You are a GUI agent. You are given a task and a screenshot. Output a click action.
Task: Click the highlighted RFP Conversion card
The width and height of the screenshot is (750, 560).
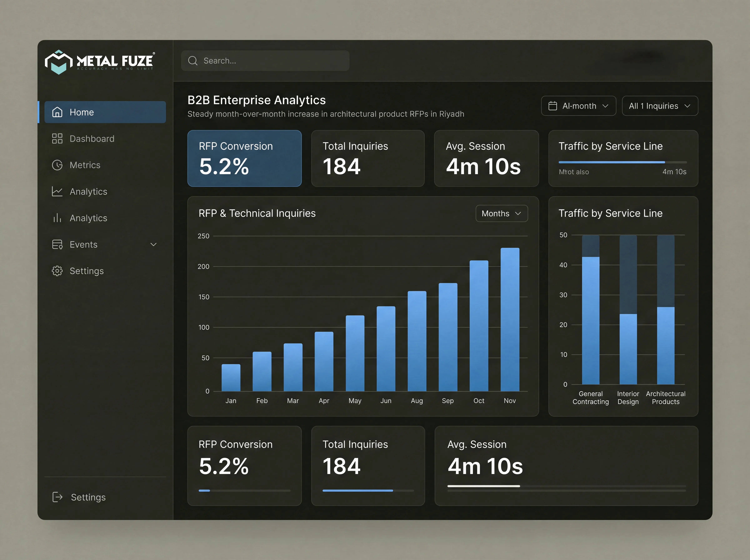pyautogui.click(x=244, y=158)
